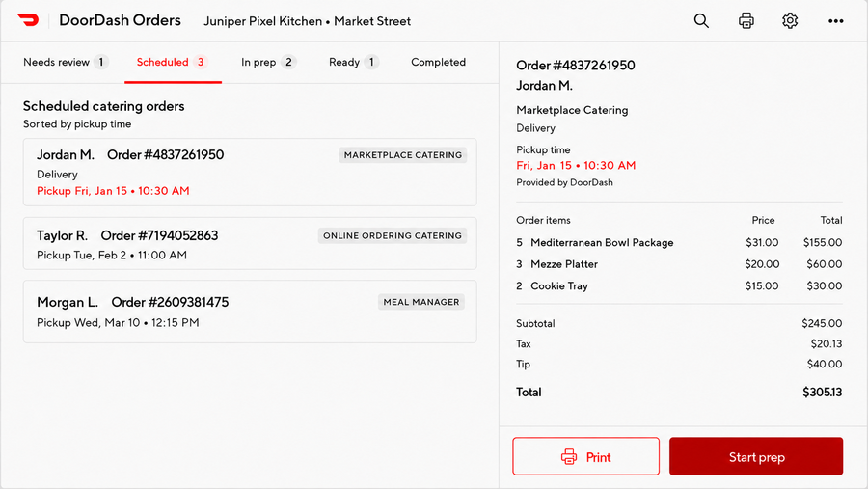Click 'Mediterranean Bowl Package' item row
868x489 pixels.
[679, 242]
